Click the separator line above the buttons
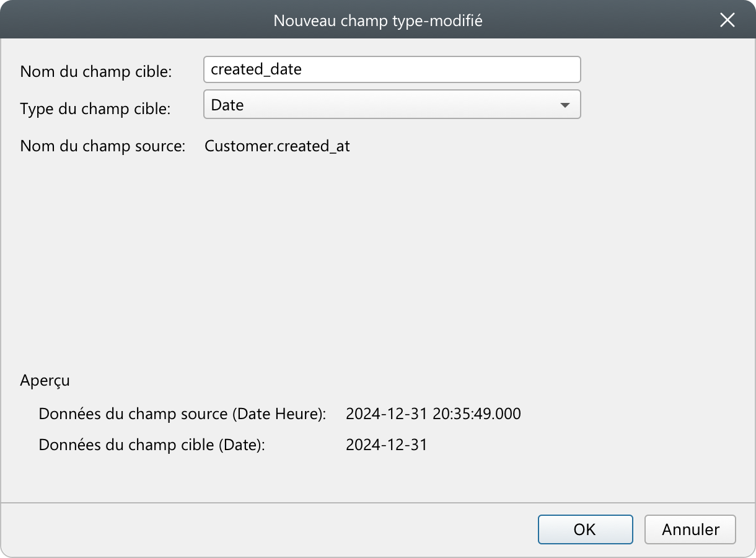Screen dimensions: 756x558 (x=378, y=502)
